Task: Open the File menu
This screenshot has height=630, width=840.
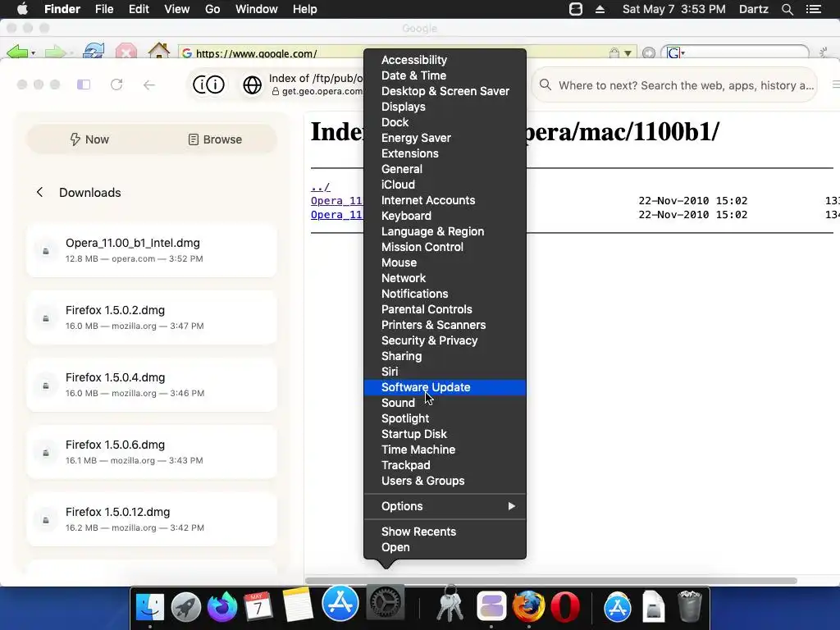Action: [104, 9]
